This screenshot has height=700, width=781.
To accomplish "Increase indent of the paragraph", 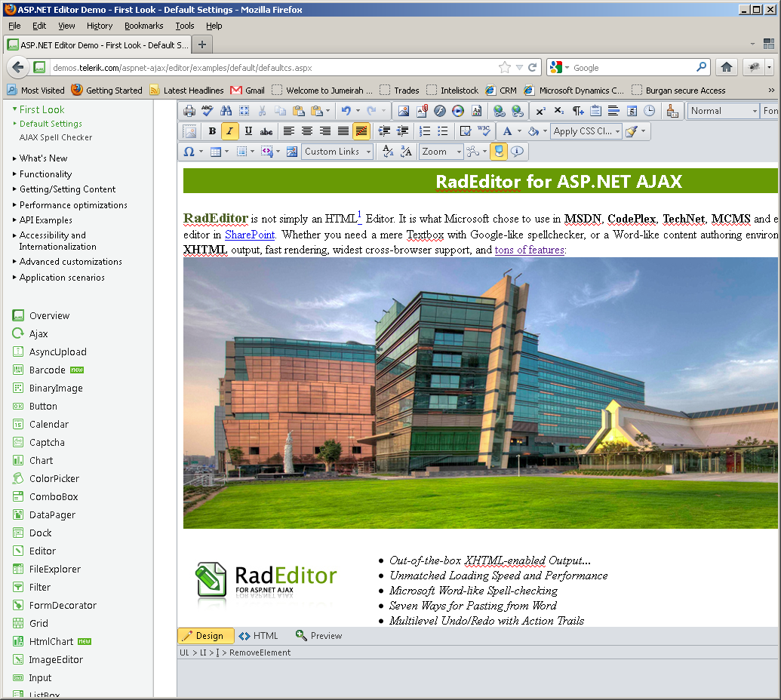I will [x=384, y=131].
